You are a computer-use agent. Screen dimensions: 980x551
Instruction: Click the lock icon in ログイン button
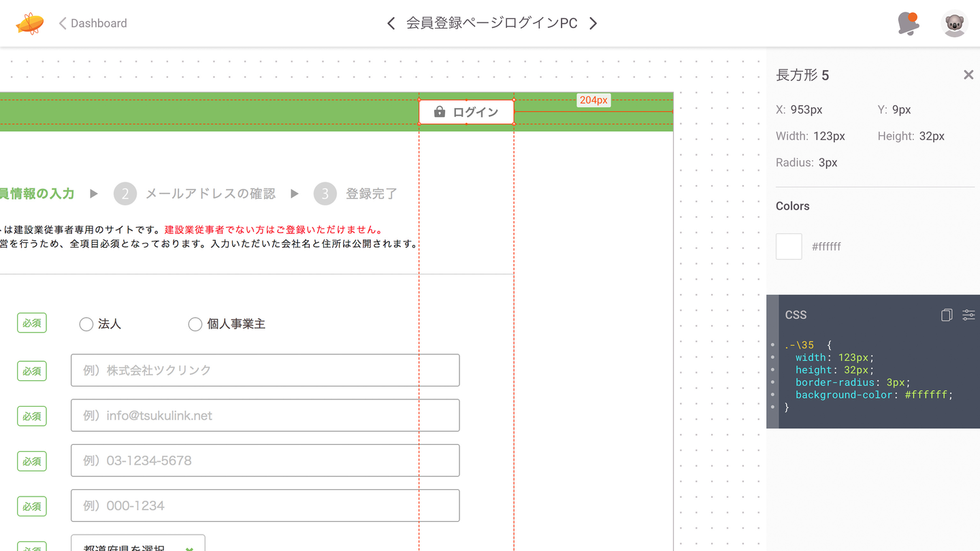pos(440,112)
